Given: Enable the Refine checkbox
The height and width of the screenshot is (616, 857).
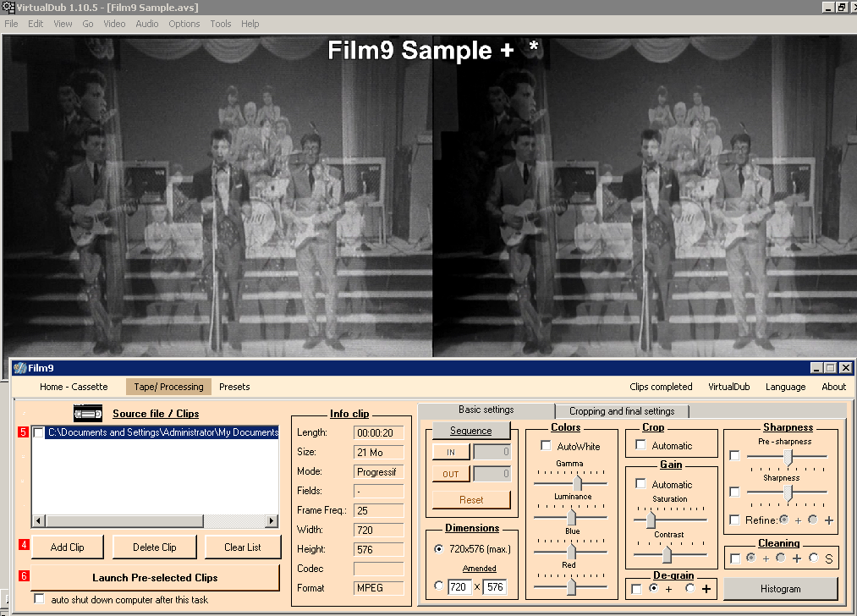Looking at the screenshot, I should pyautogui.click(x=734, y=520).
